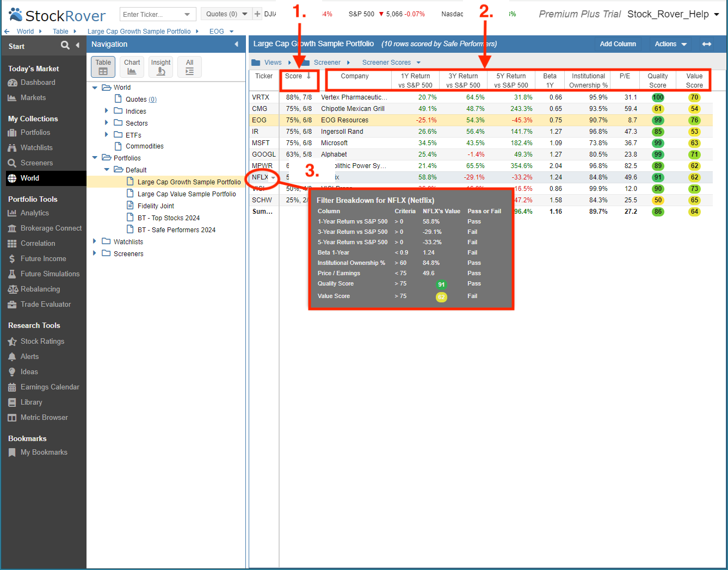The image size is (728, 570).
Task: Open the dropdown arrow beside the NFLX ticker
Action: click(273, 178)
